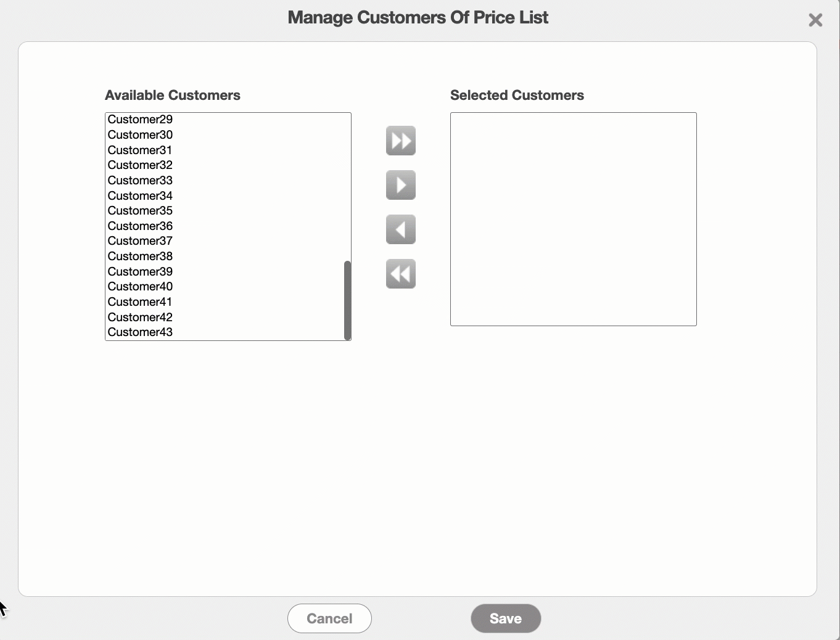Click the move all left double-arrow button
The image size is (840, 640).
click(401, 274)
